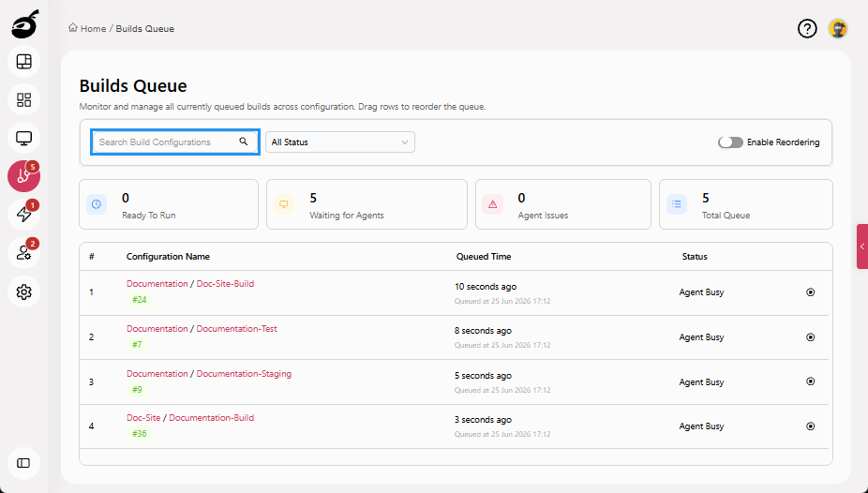This screenshot has width=868, height=493.
Task: Open the Documentation project link in row 2
Action: point(157,328)
